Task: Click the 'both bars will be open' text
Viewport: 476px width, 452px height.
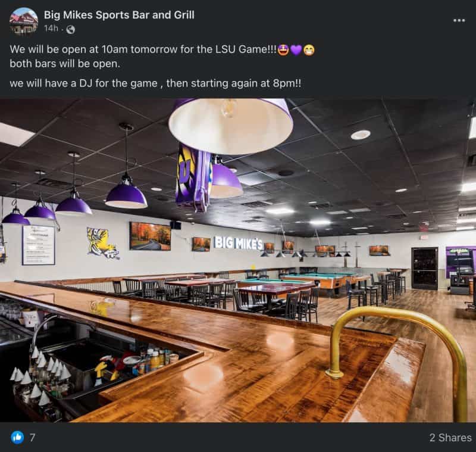Action: (65, 64)
